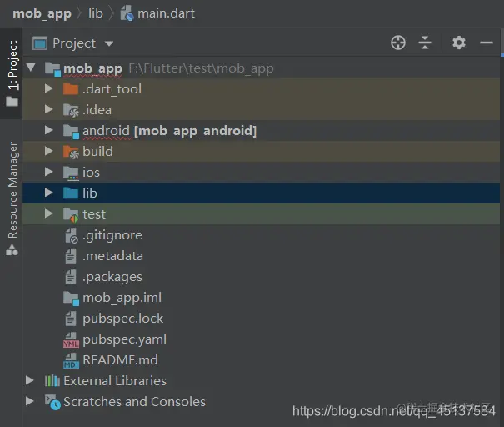Click the main.dart file icon in breadcrumb
The image size is (504, 427).
tap(127, 13)
